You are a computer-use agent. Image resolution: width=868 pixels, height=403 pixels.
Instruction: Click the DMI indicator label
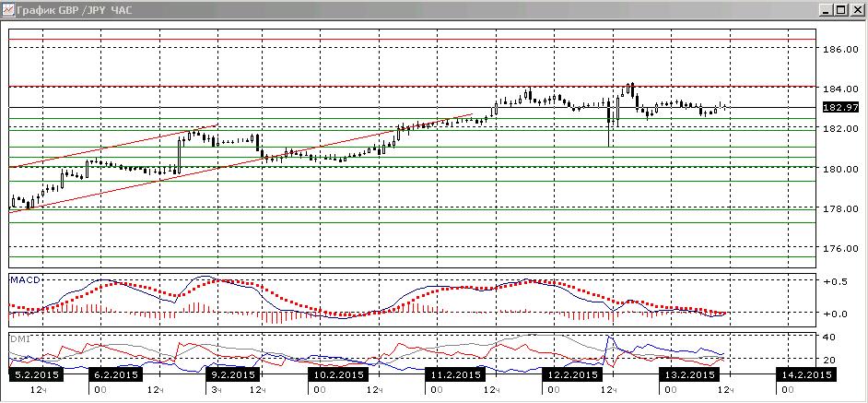pyautogui.click(x=19, y=338)
